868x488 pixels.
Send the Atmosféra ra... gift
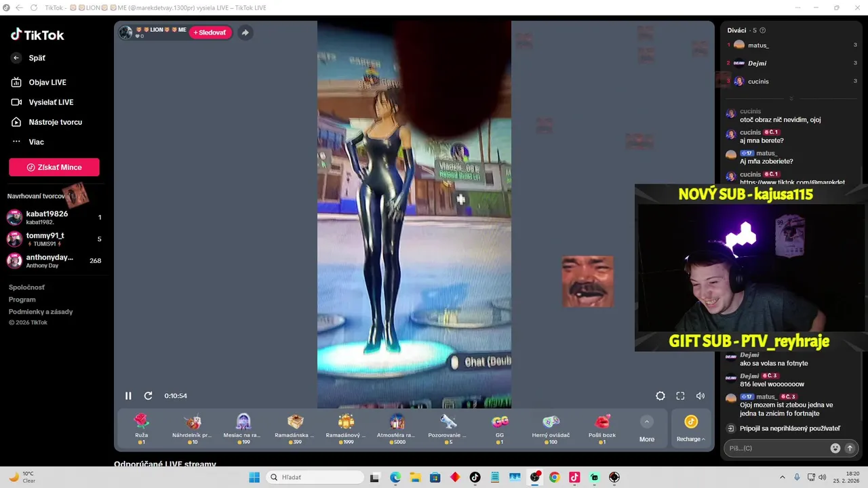397,429
